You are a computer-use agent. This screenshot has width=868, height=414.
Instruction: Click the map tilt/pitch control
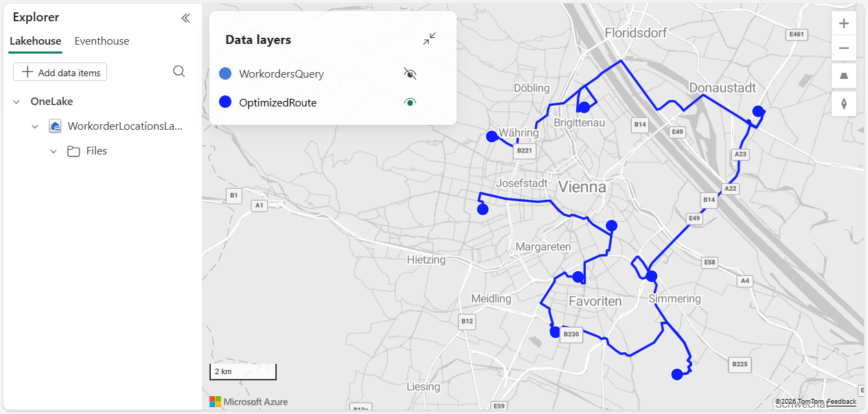click(843, 76)
